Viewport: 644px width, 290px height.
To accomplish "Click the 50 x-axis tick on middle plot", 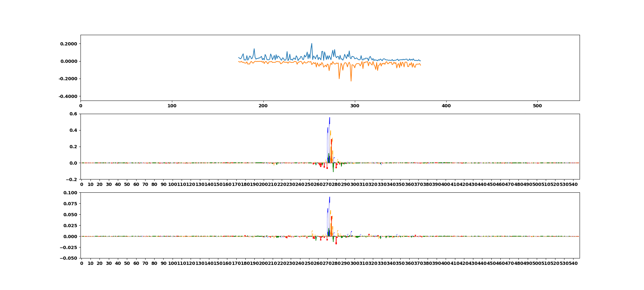I will tap(127, 184).
